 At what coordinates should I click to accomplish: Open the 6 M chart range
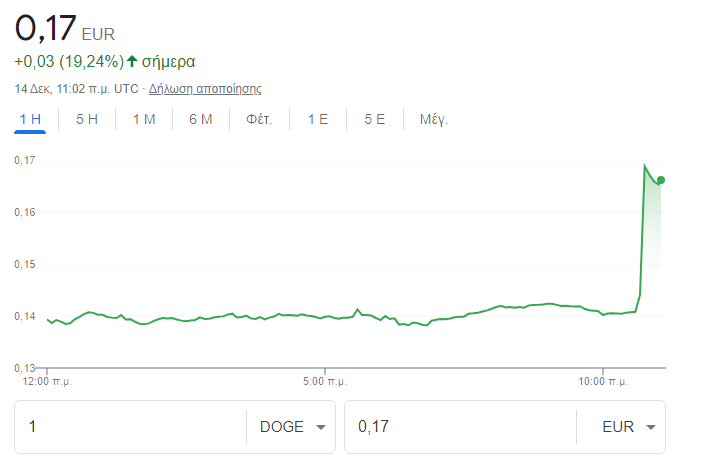201,119
